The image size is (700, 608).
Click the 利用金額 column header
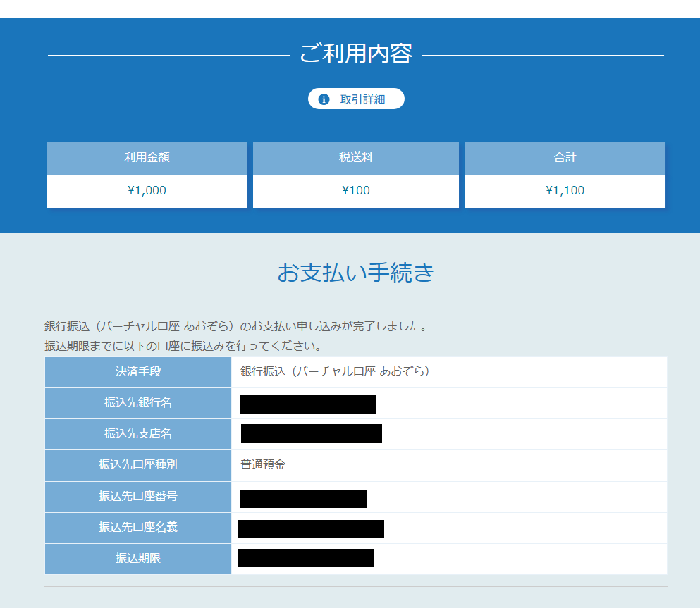click(147, 157)
